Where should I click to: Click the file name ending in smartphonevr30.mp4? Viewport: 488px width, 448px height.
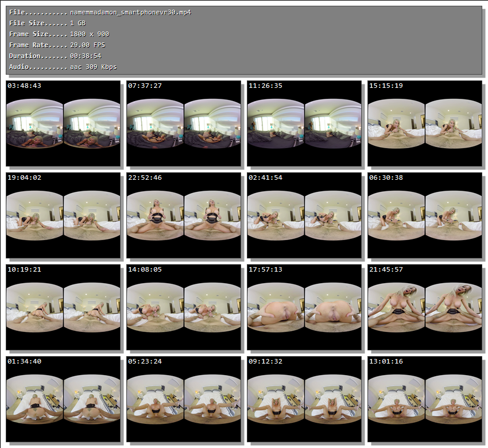click(131, 13)
